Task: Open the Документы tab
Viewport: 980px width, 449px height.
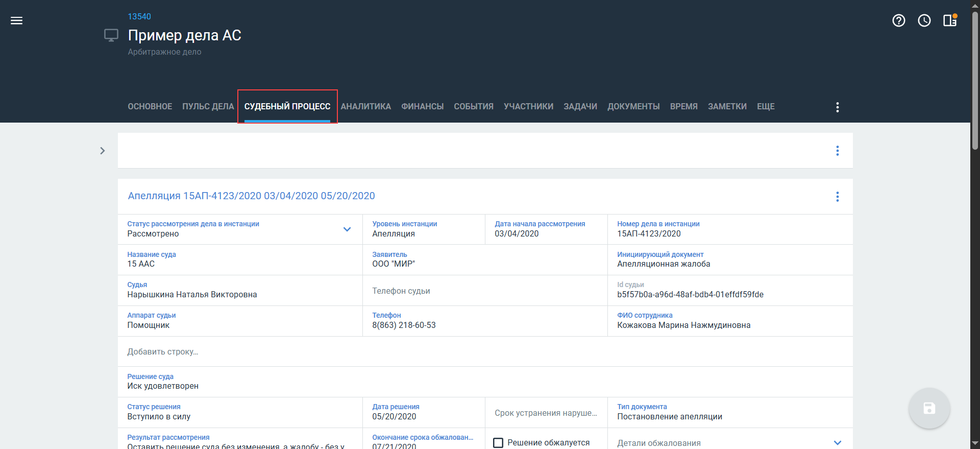Action: click(633, 106)
